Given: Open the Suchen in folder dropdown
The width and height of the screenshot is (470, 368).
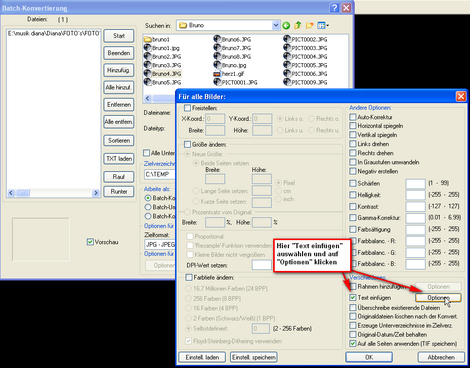Looking at the screenshot, I should click(275, 25).
